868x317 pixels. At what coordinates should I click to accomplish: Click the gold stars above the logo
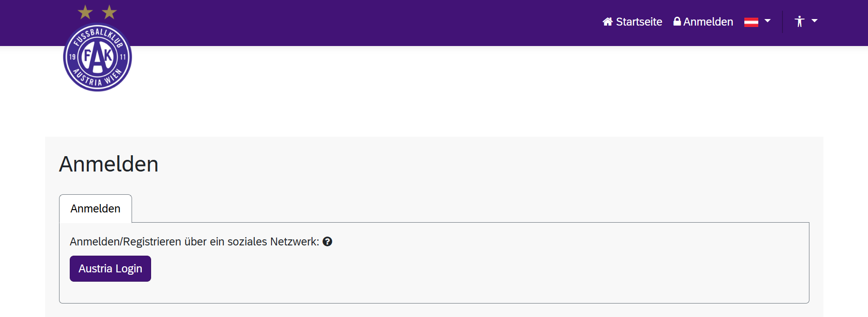pos(97,12)
